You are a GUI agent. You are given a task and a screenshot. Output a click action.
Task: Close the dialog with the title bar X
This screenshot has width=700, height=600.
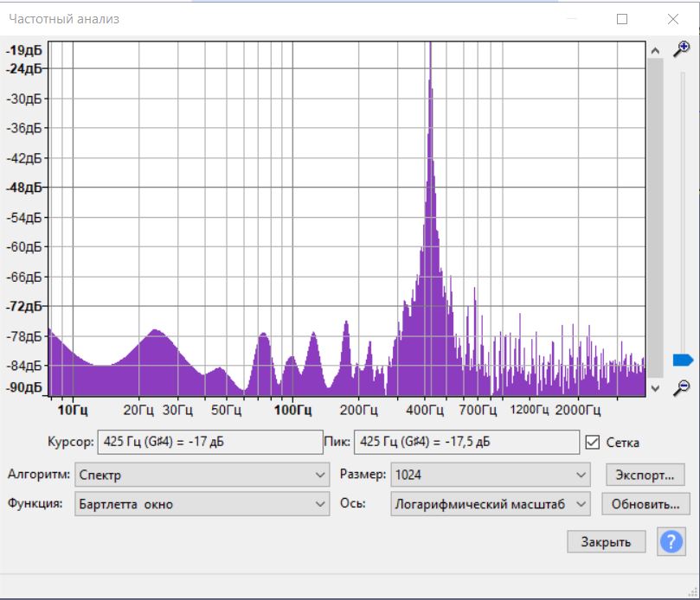pyautogui.click(x=672, y=19)
